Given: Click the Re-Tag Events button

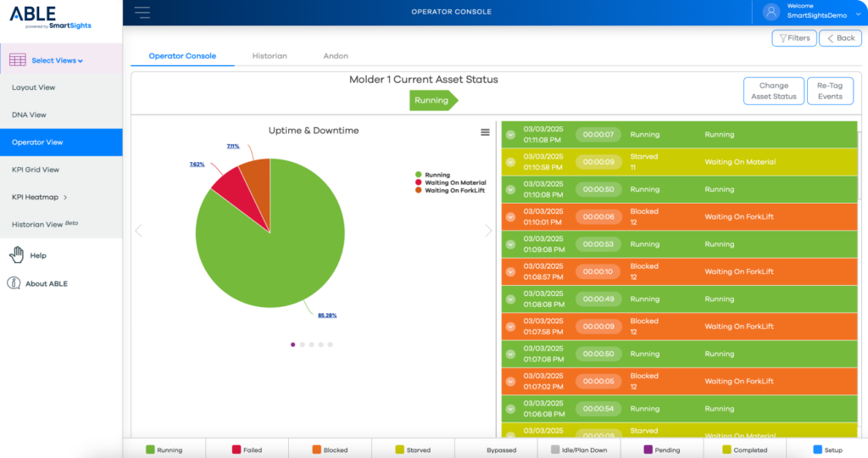Looking at the screenshot, I should (x=830, y=91).
